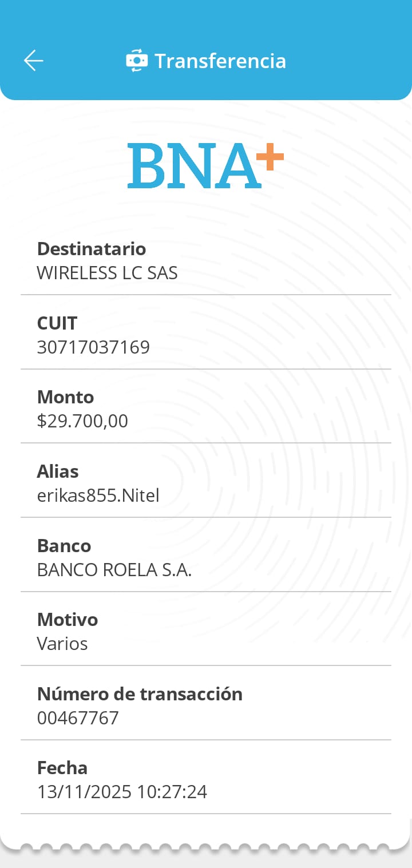
Task: Tap the Alias label
Action: pyautogui.click(x=58, y=471)
